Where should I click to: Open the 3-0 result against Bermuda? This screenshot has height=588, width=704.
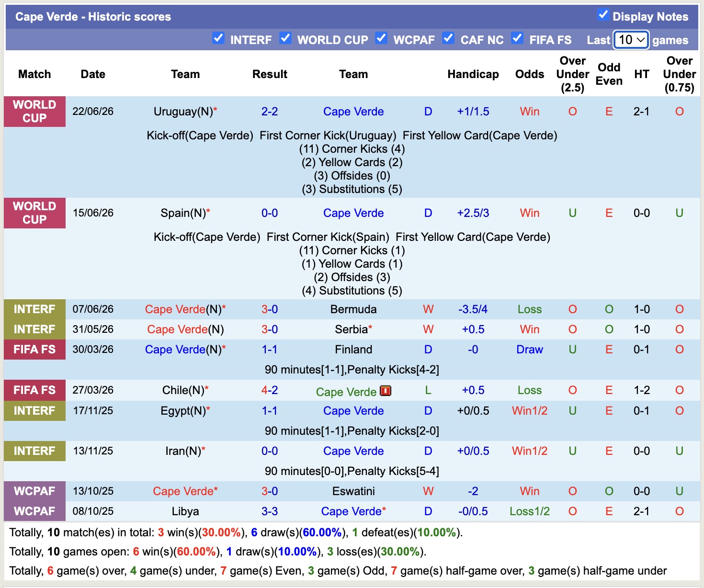click(x=270, y=309)
